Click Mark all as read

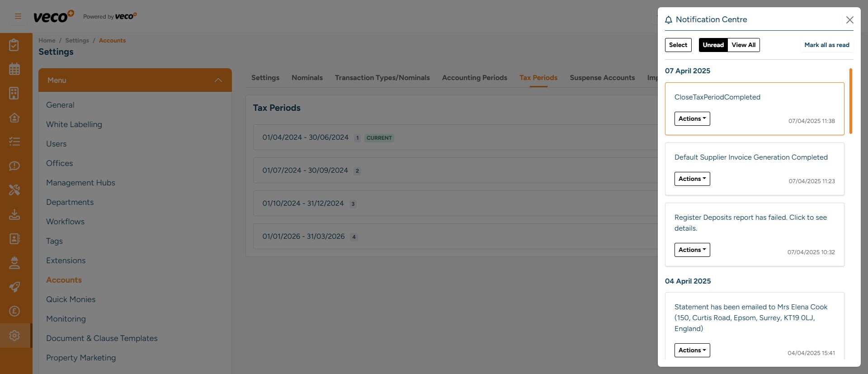pos(826,45)
